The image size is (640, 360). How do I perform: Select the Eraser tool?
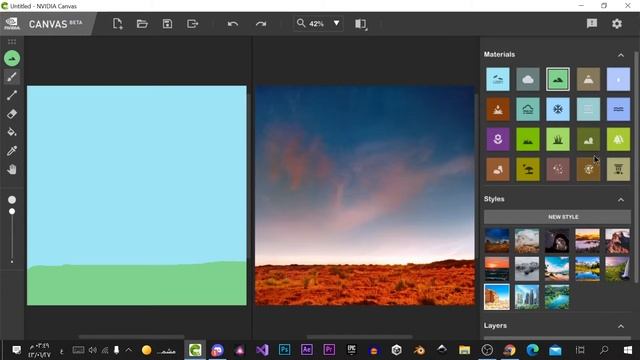12,113
